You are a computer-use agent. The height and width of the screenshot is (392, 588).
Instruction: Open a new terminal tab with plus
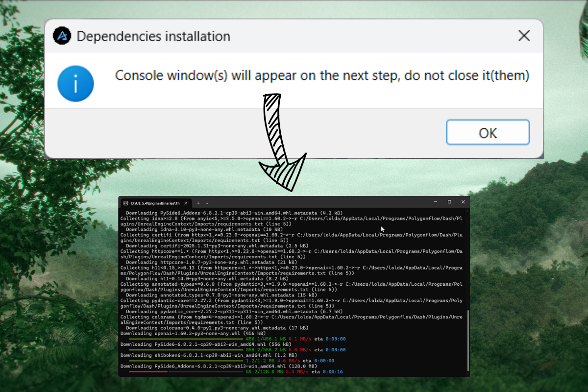(198, 203)
